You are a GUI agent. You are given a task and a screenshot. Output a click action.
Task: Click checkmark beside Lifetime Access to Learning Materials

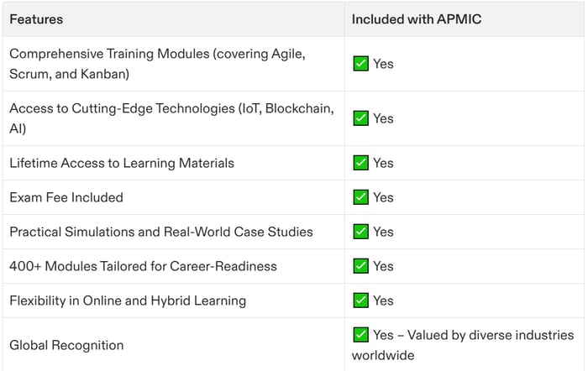360,163
